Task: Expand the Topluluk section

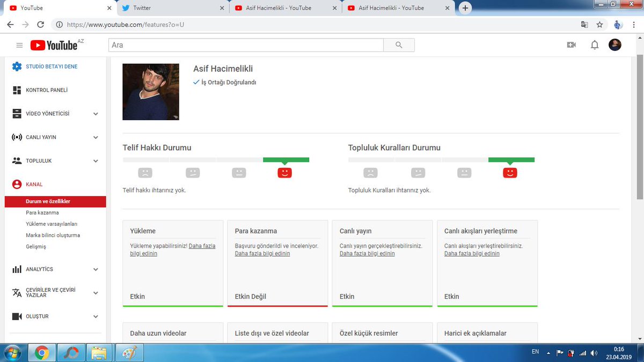Action: pos(96,161)
